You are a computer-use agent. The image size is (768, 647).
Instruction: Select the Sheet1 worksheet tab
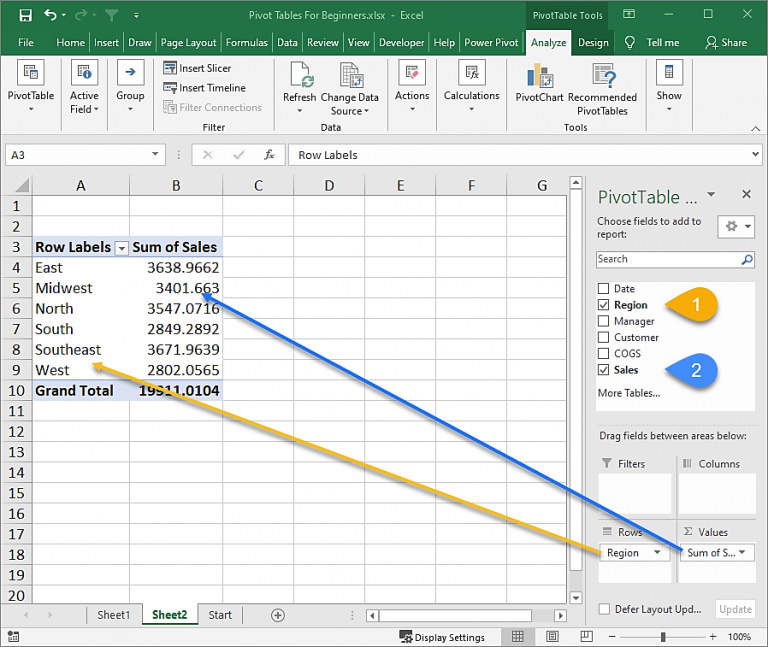(x=114, y=615)
